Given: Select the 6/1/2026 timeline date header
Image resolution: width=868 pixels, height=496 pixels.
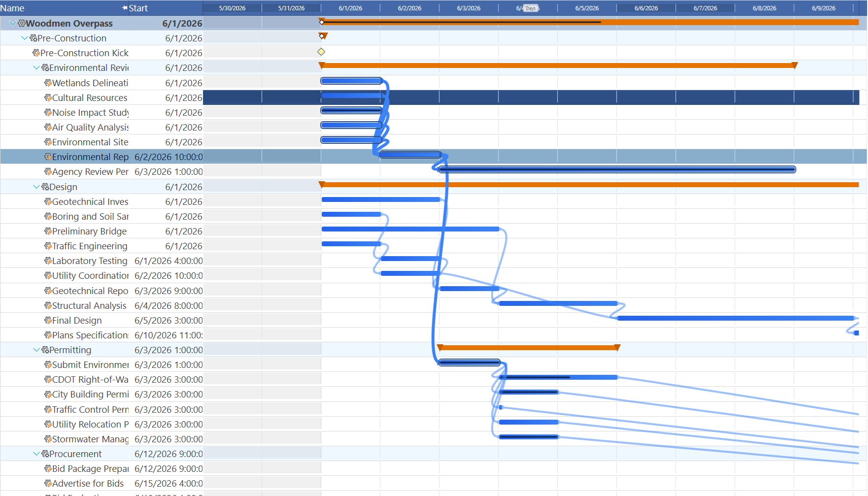Looking at the screenshot, I should point(350,8).
